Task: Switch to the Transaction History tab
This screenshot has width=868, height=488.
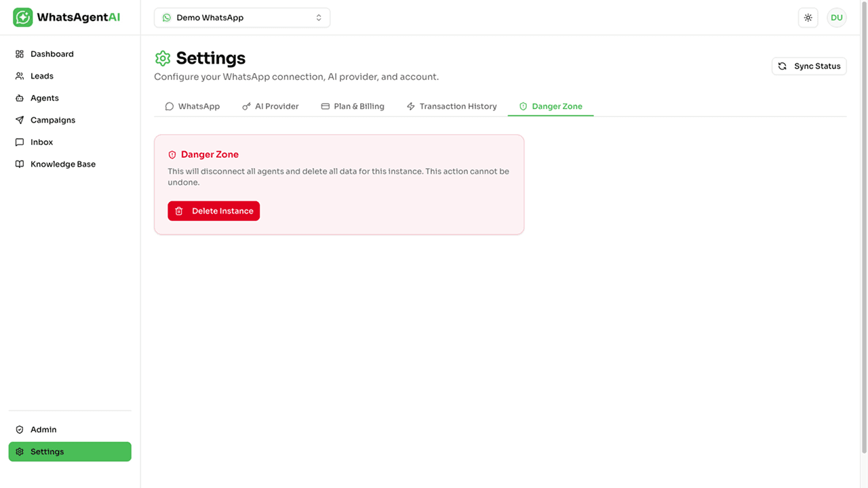Action: click(x=452, y=106)
